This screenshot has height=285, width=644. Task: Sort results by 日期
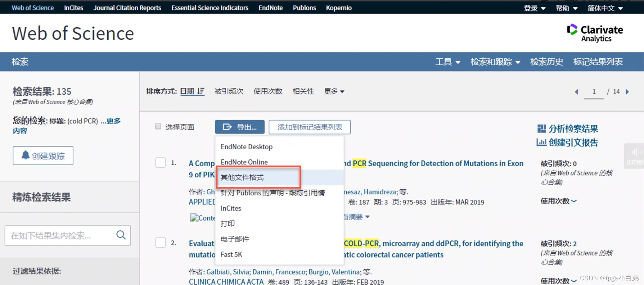[187, 91]
